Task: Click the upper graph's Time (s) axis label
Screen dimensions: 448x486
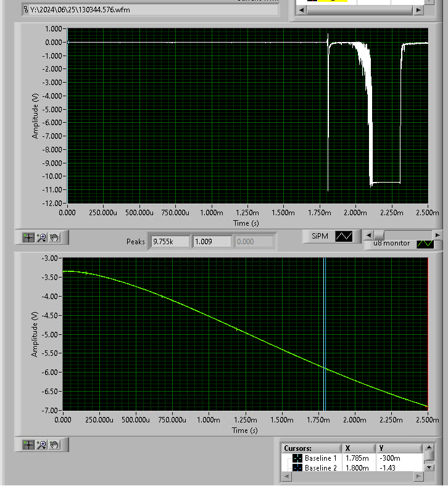Action: pyautogui.click(x=246, y=223)
